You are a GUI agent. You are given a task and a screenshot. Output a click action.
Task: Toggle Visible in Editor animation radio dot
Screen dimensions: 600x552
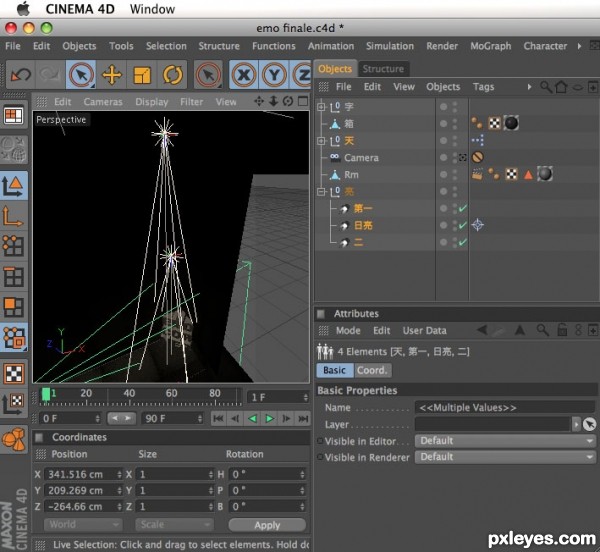point(320,441)
